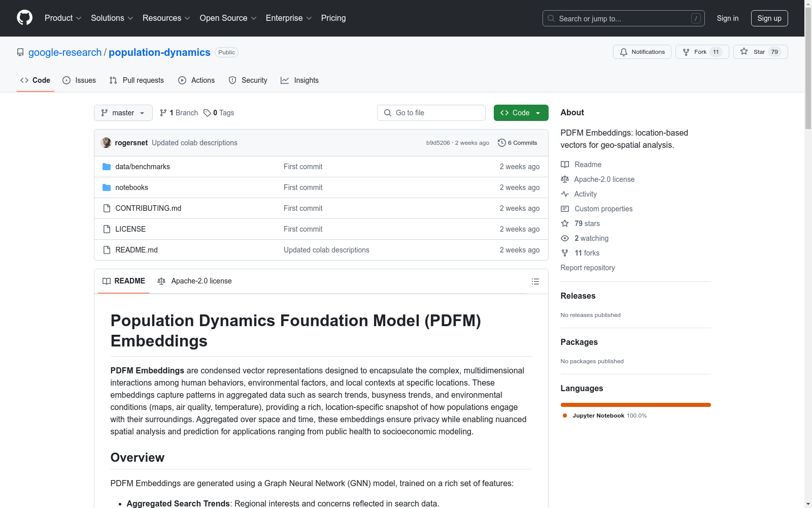Expand the Open Source menu
This screenshot has height=508, width=812.
tap(228, 18)
